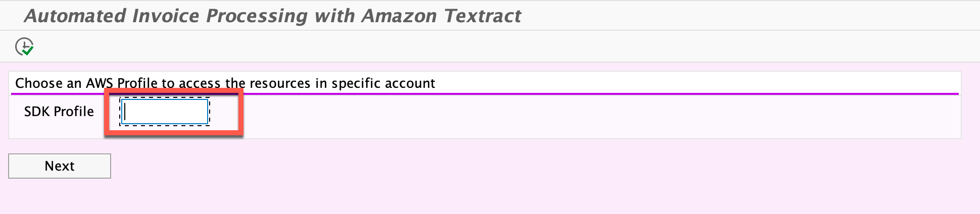
Task: Click the 'Choose an AWS Profile' section header
Action: pyautogui.click(x=225, y=83)
